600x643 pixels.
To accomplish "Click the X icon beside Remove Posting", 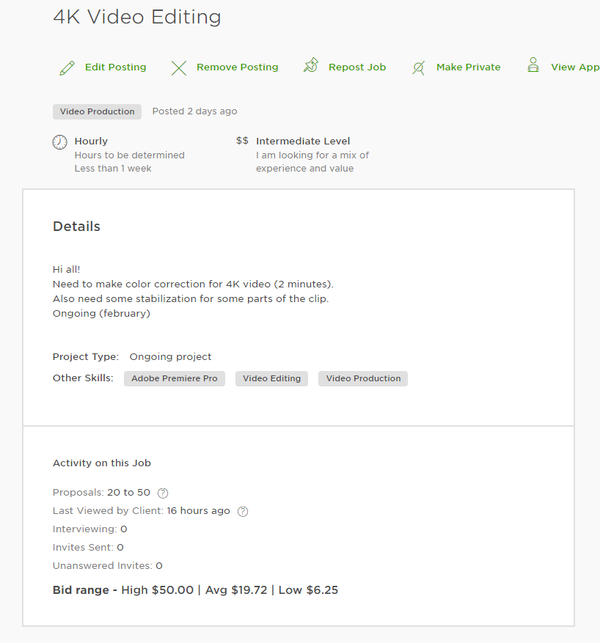I will click(x=179, y=68).
